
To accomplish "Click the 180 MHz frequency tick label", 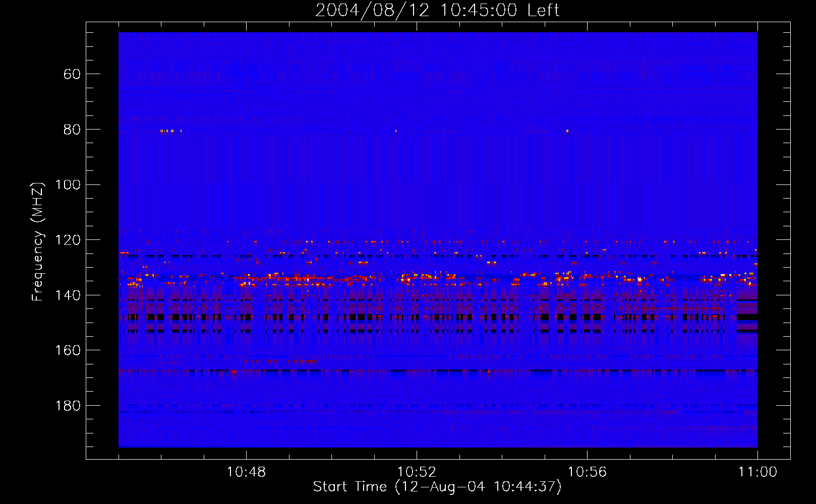I will (68, 406).
